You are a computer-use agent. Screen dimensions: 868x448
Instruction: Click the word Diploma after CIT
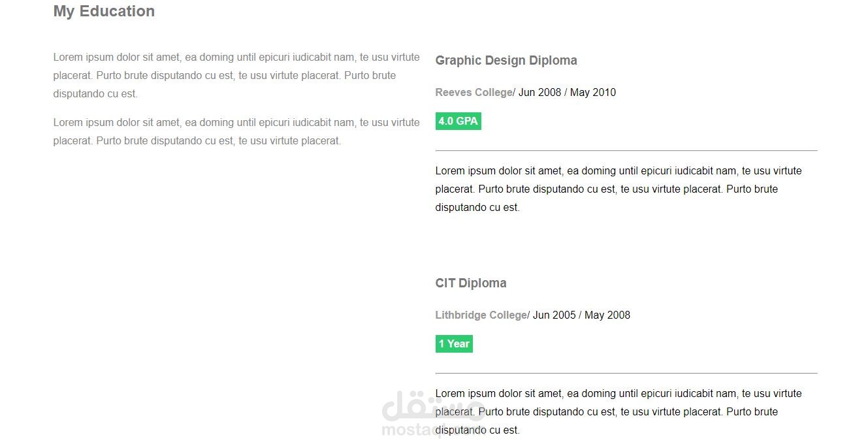coord(483,283)
